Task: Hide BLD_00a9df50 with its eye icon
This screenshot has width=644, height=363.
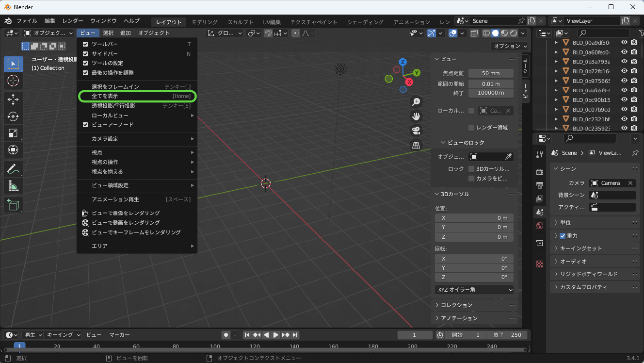Action: (624, 42)
